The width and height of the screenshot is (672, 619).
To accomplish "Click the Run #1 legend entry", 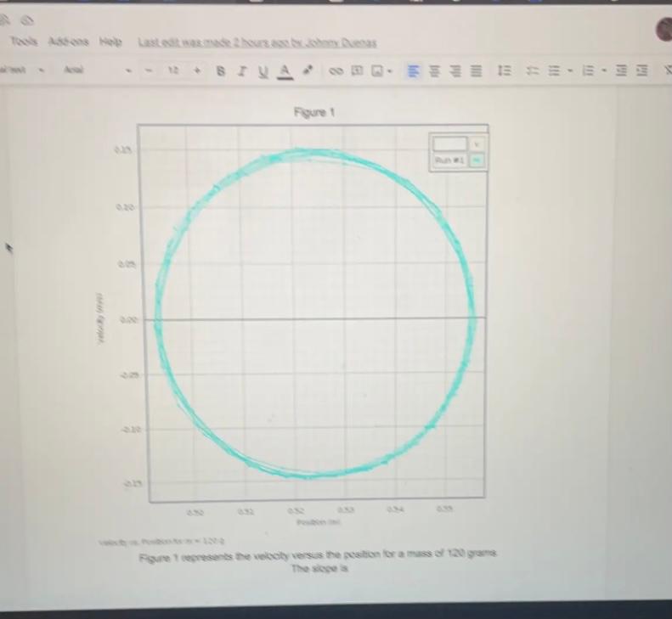I will tap(459, 160).
